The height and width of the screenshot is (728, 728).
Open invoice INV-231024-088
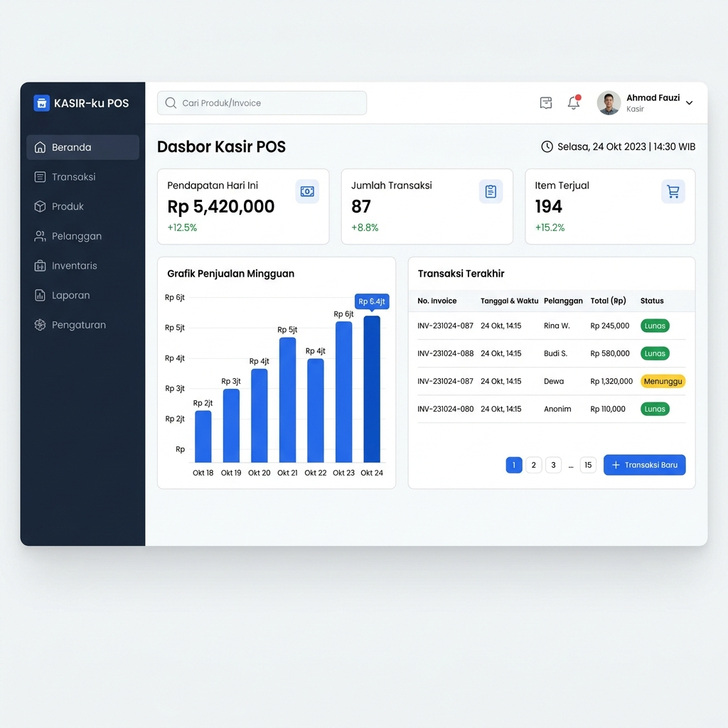(445, 354)
